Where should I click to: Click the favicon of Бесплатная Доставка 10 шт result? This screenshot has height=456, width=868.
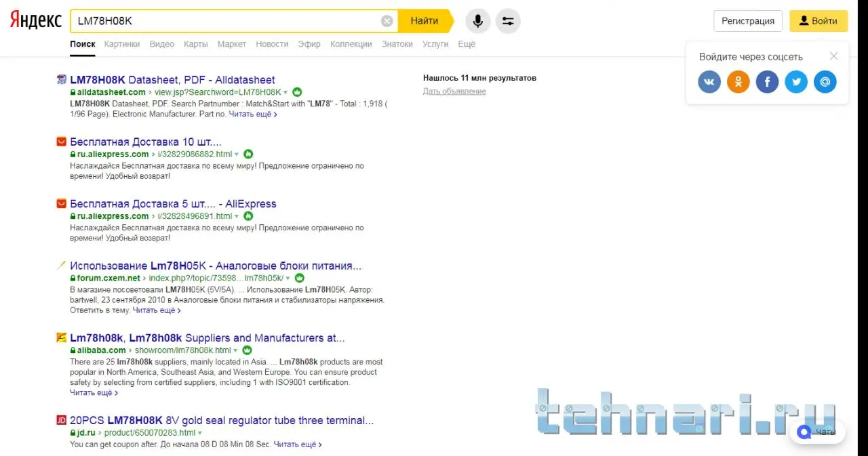(x=61, y=142)
